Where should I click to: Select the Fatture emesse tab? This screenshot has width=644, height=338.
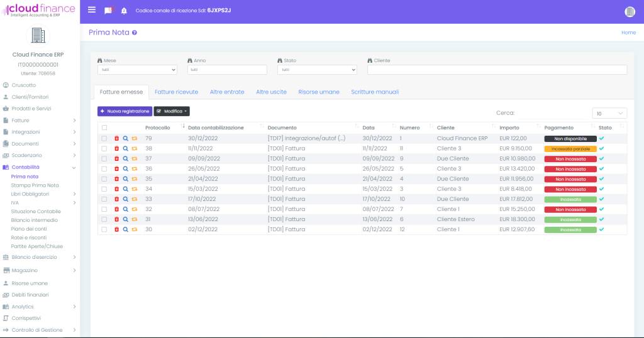click(121, 92)
